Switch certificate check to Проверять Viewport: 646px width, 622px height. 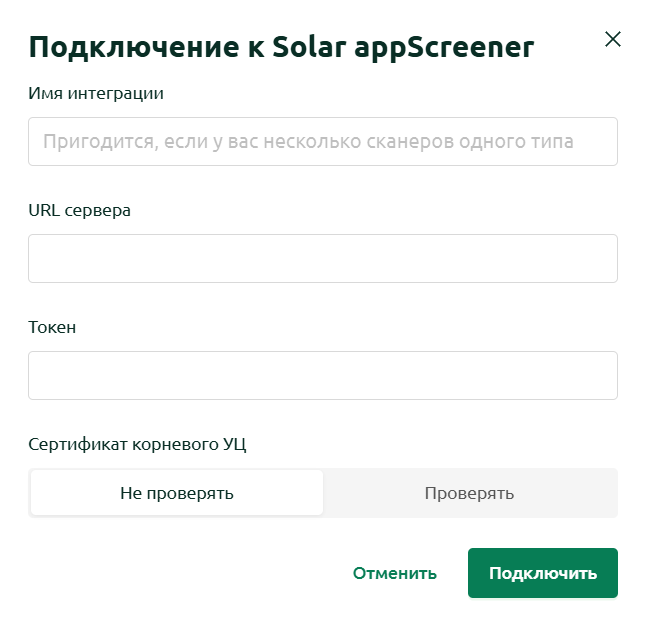point(469,493)
